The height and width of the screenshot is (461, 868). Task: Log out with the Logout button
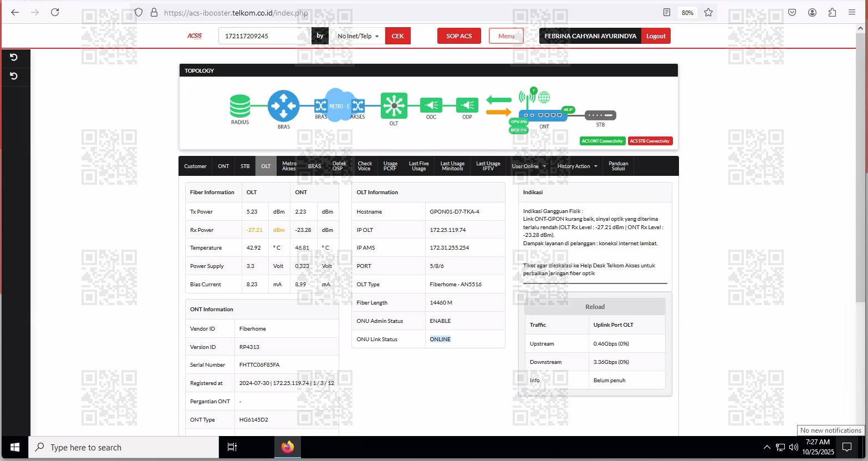click(656, 36)
